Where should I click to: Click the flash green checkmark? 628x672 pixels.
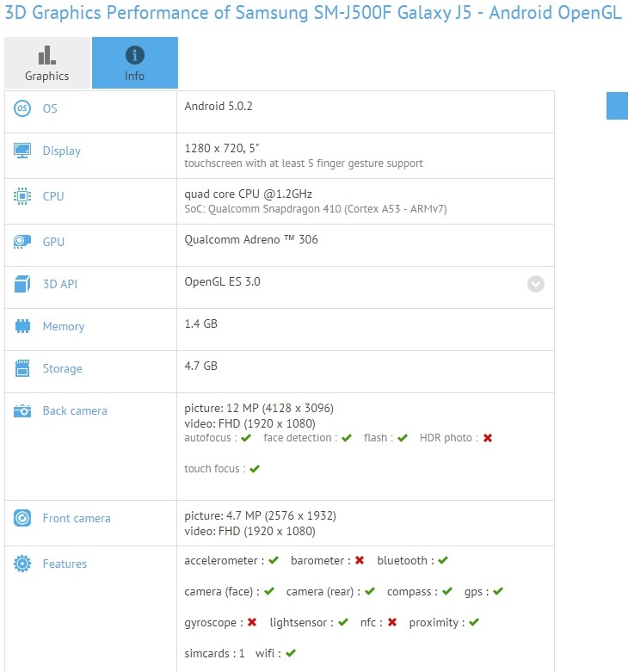coord(403,438)
